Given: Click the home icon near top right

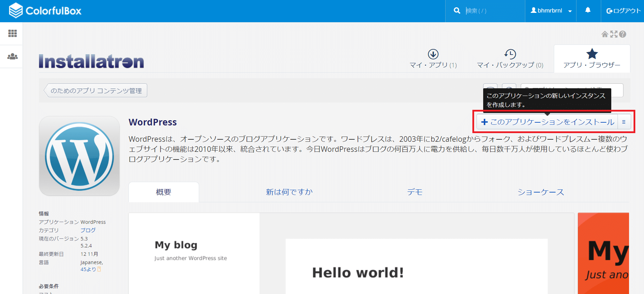Looking at the screenshot, I should (605, 34).
